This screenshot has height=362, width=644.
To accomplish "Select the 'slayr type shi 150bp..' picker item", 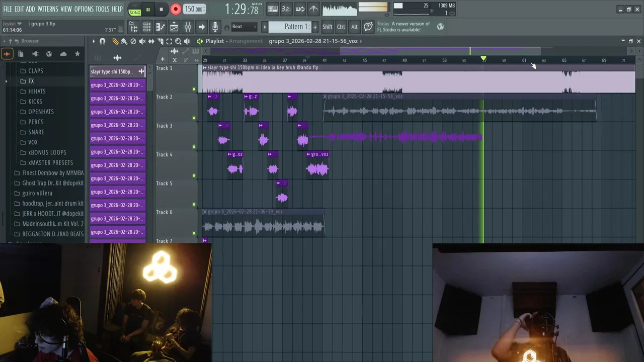I will [x=118, y=71].
